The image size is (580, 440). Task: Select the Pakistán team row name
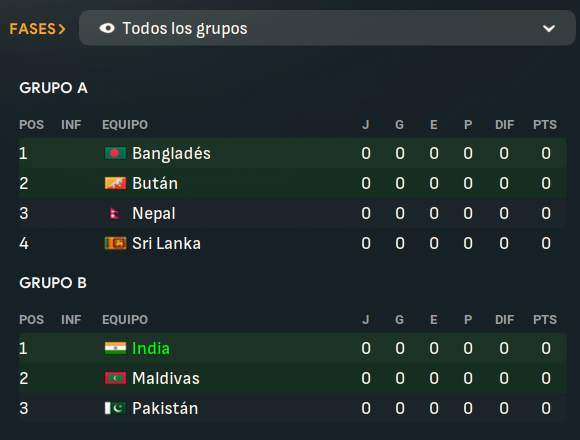tap(165, 408)
